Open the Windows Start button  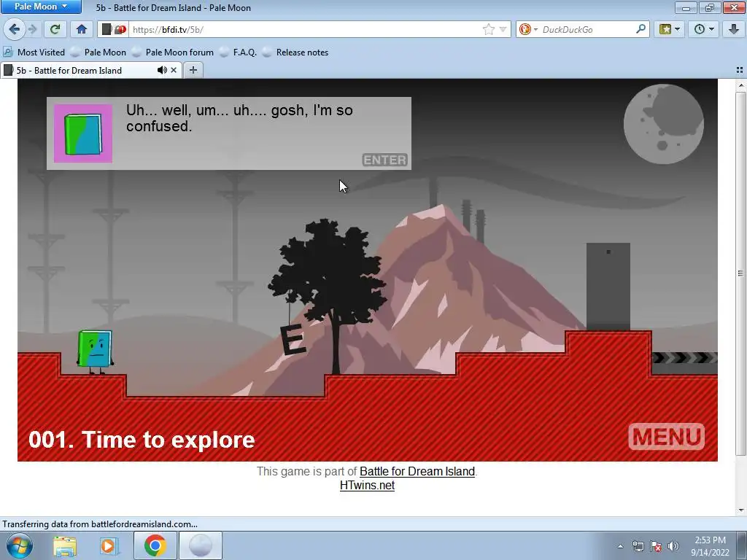pyautogui.click(x=19, y=545)
